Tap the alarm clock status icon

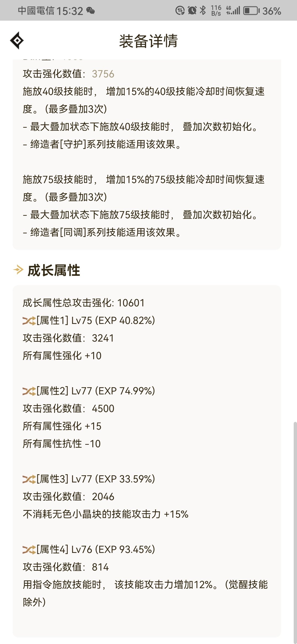pos(192,10)
